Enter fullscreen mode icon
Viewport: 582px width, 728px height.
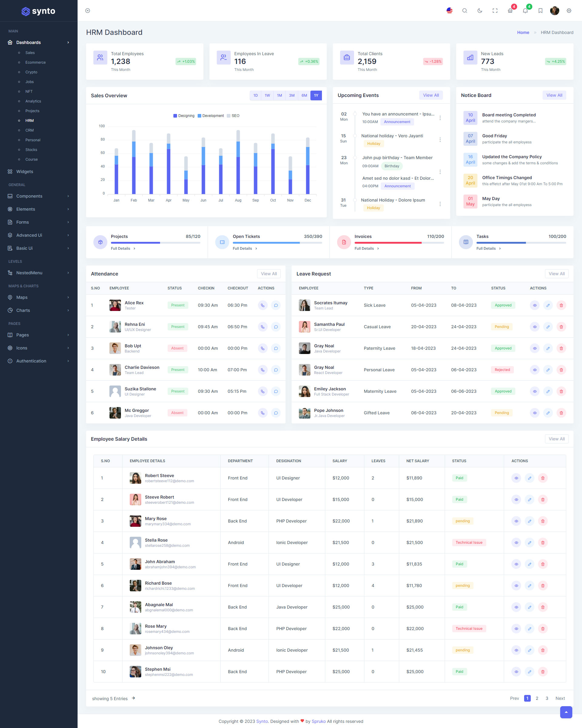(x=495, y=11)
